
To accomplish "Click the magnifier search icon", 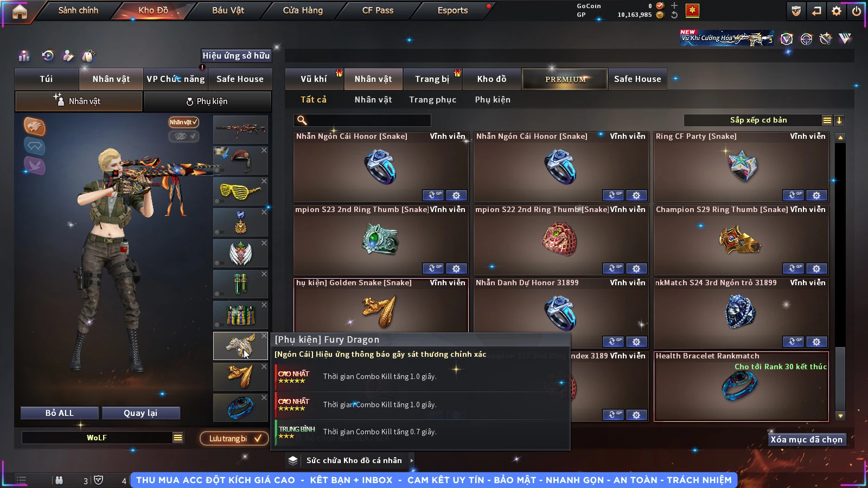I will [302, 120].
